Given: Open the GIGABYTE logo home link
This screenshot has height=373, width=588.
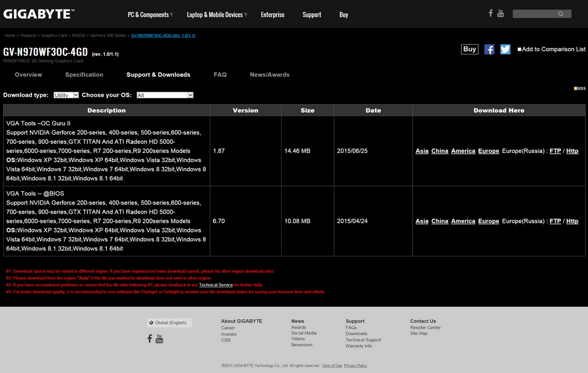Looking at the screenshot, I should [x=39, y=14].
